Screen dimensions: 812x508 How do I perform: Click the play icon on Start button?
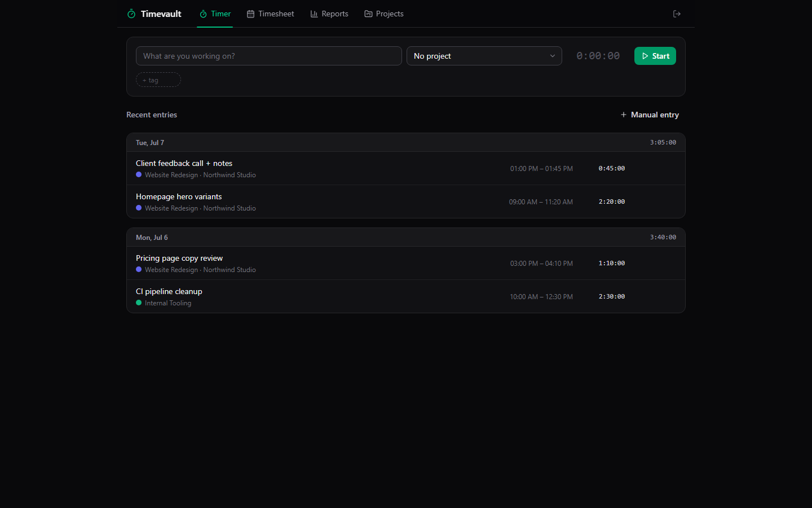[x=645, y=56]
